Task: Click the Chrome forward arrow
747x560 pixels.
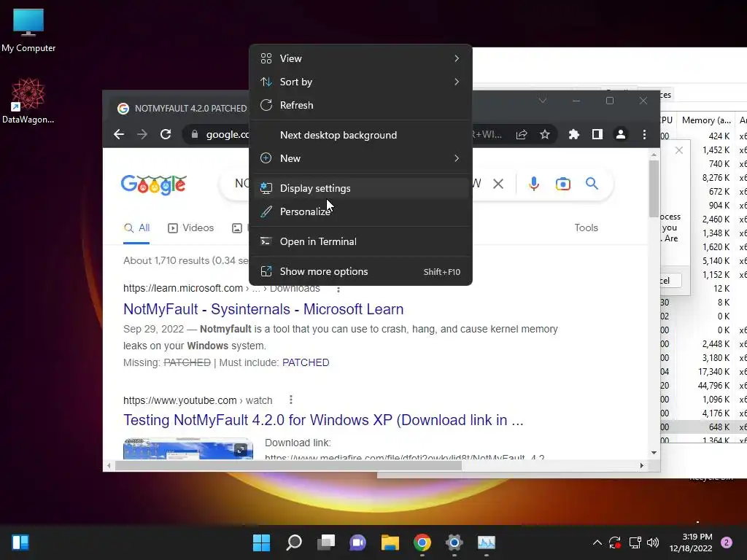Action: click(142, 135)
